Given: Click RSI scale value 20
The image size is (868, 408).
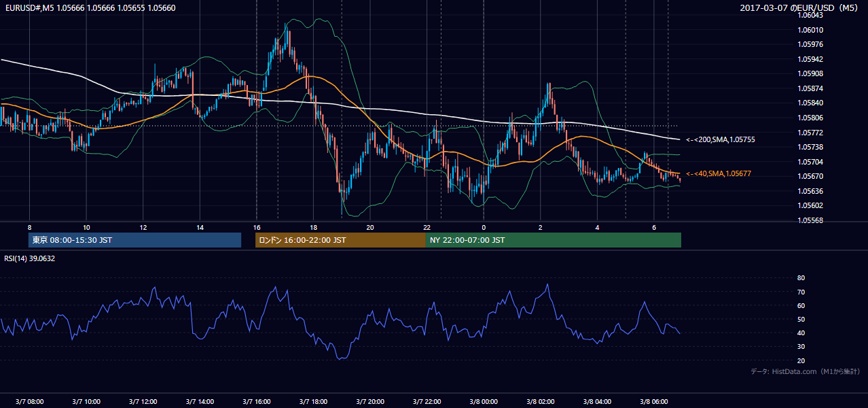Looking at the screenshot, I should pyautogui.click(x=801, y=360).
